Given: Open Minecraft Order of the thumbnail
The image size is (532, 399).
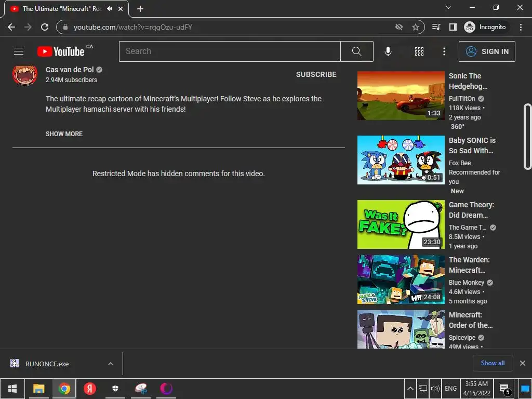Looking at the screenshot, I should coord(401,329).
